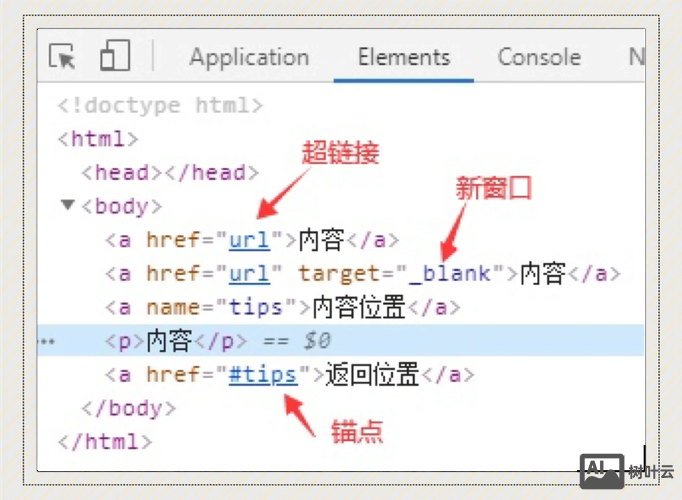682x500 pixels.
Task: Follow the #tips anchor link
Action: [262, 375]
